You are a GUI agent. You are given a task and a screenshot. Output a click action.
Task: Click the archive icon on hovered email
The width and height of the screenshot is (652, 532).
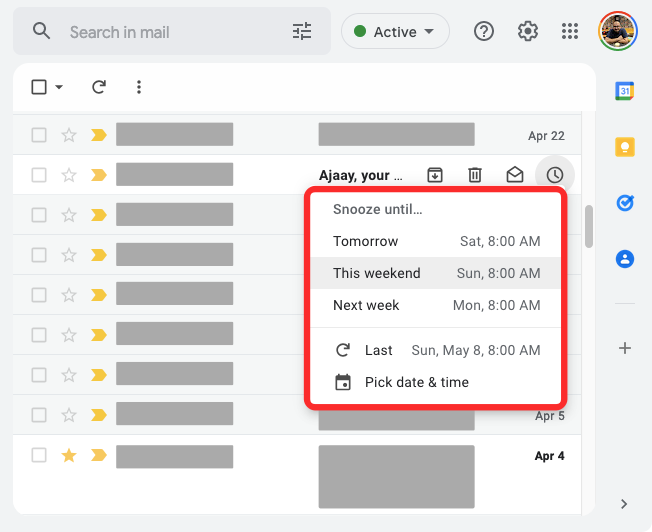point(435,175)
